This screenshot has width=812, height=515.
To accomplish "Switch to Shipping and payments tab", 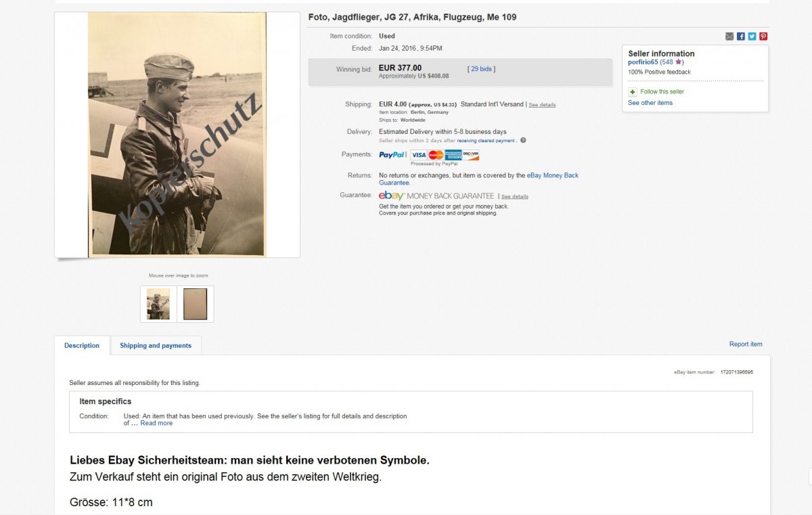I will coord(156,346).
